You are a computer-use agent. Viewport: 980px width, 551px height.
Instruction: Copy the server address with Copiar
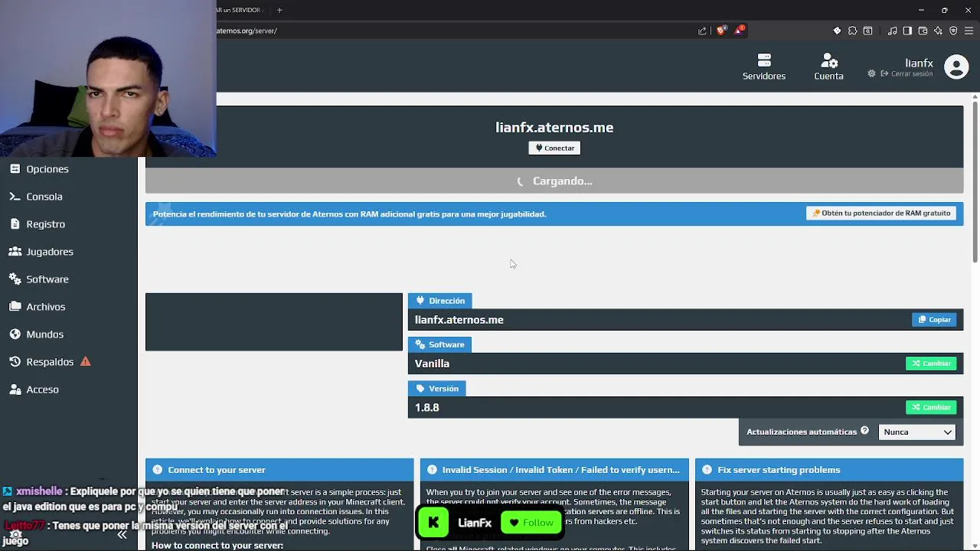pyautogui.click(x=934, y=320)
